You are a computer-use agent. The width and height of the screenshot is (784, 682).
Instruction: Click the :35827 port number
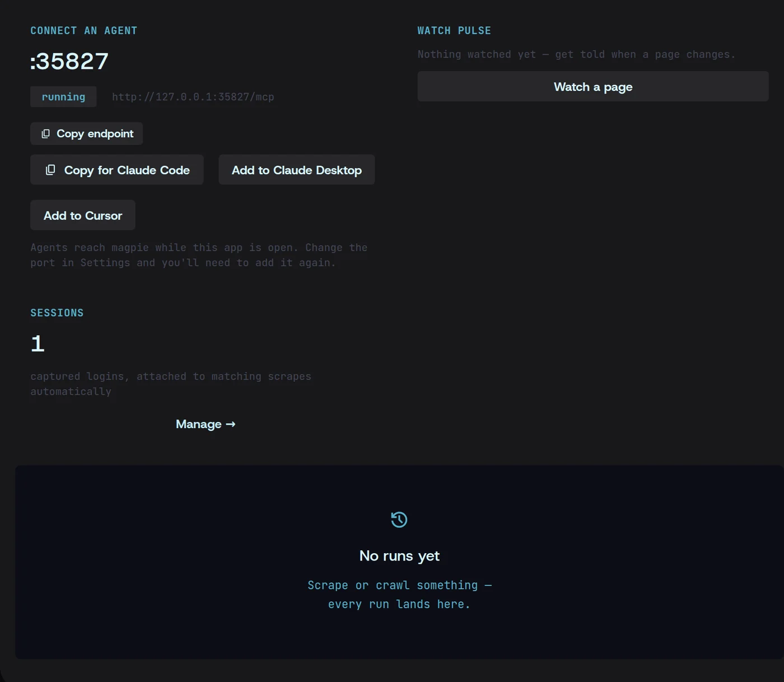(69, 62)
